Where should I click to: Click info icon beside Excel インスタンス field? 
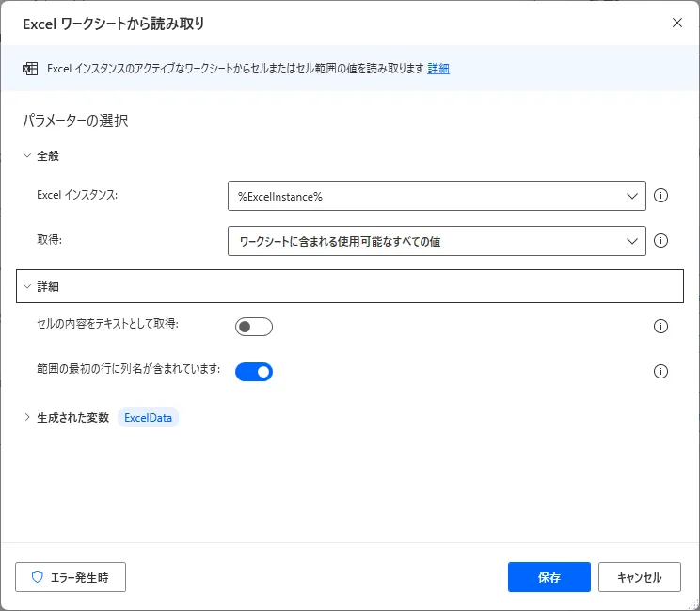(x=660, y=196)
